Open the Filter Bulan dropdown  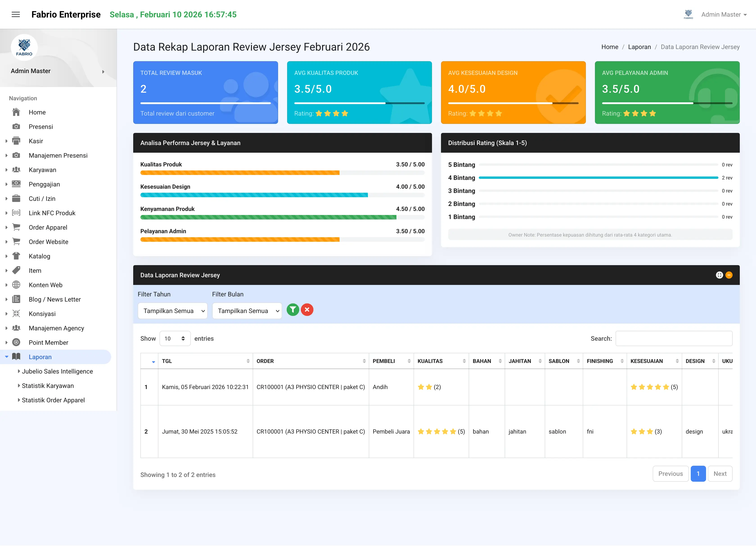247,311
